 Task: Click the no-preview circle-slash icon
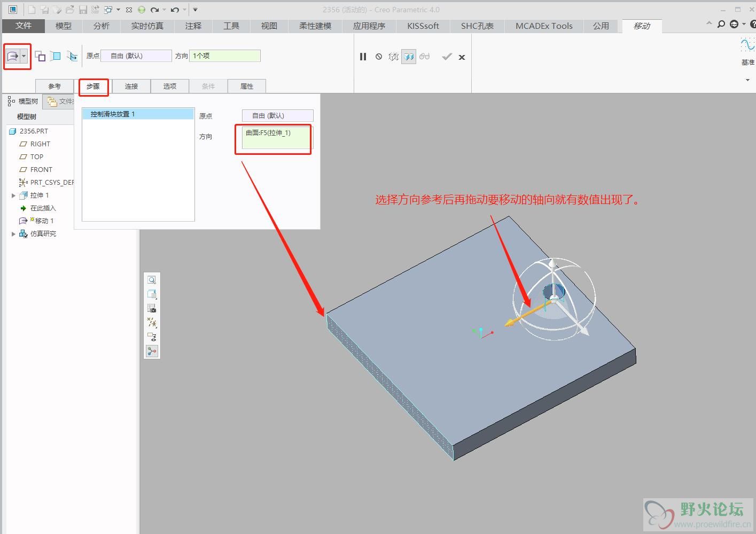click(x=379, y=57)
